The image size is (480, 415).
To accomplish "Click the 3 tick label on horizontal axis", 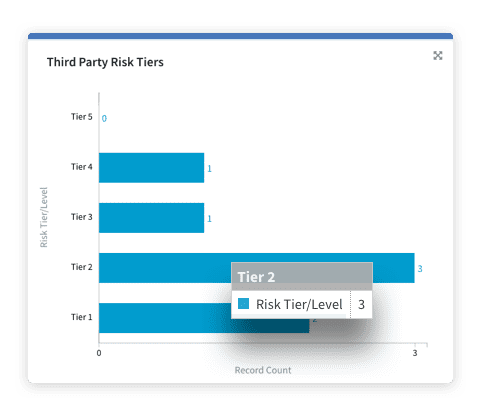I will point(415,353).
